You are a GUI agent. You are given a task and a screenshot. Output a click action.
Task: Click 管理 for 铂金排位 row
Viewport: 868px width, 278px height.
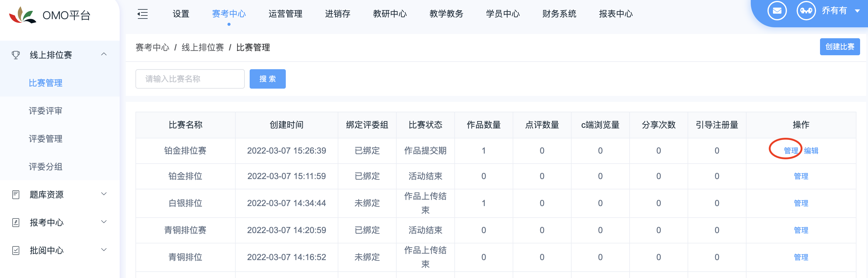click(801, 176)
